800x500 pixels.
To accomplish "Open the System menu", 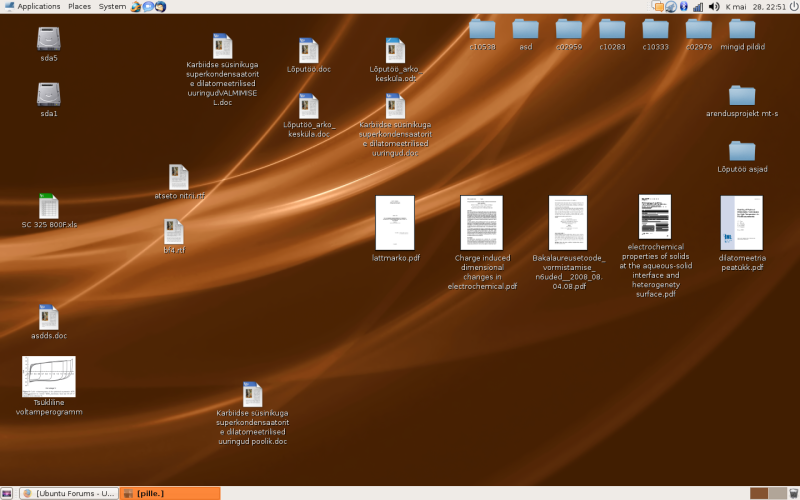I will click(112, 7).
